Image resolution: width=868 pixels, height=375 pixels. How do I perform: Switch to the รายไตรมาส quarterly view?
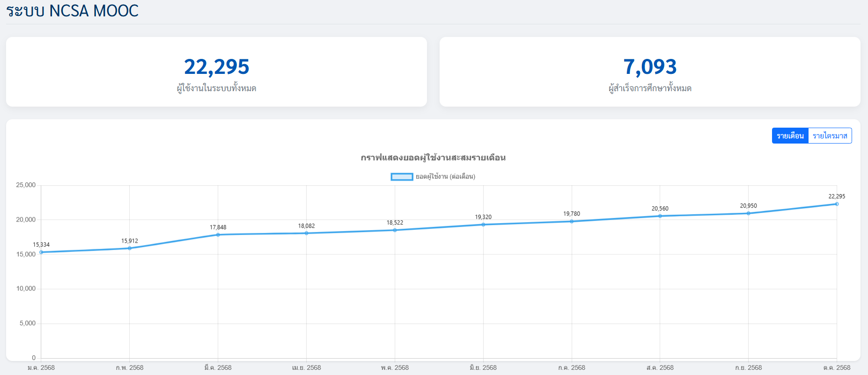pos(830,136)
